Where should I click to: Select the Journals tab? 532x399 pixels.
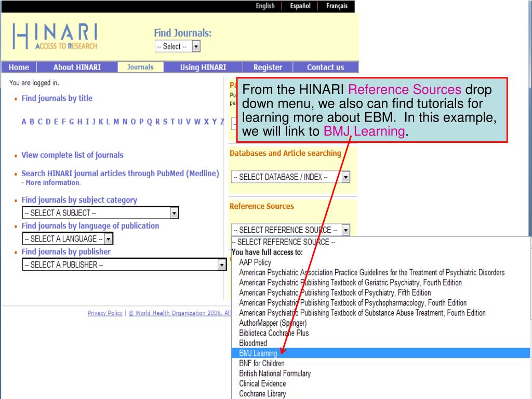(x=140, y=67)
